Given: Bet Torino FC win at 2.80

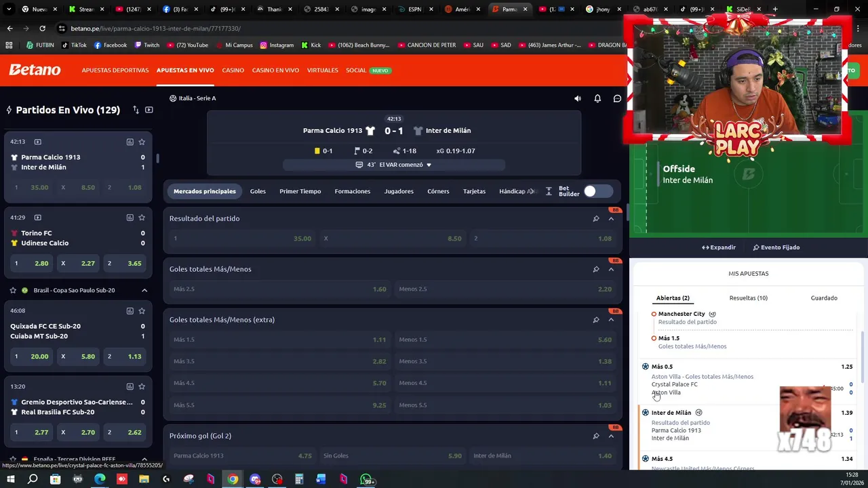Looking at the screenshot, I should tap(32, 263).
